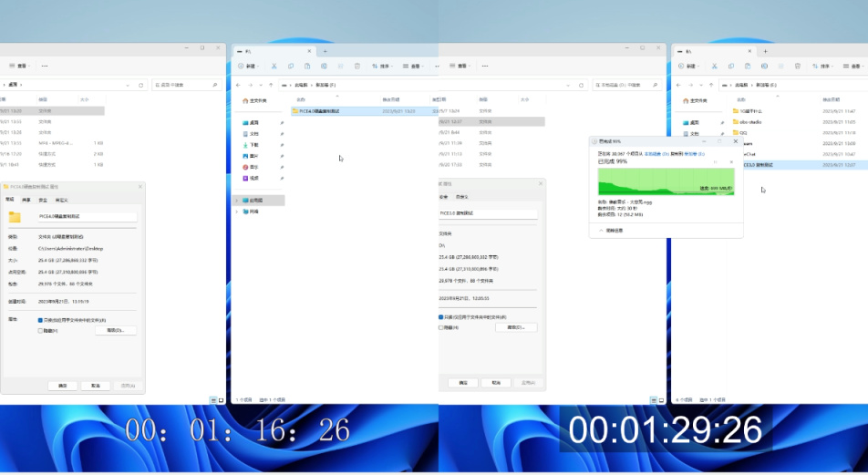Add new tab (+) in F: drive window
868x475 pixels.
325,51
